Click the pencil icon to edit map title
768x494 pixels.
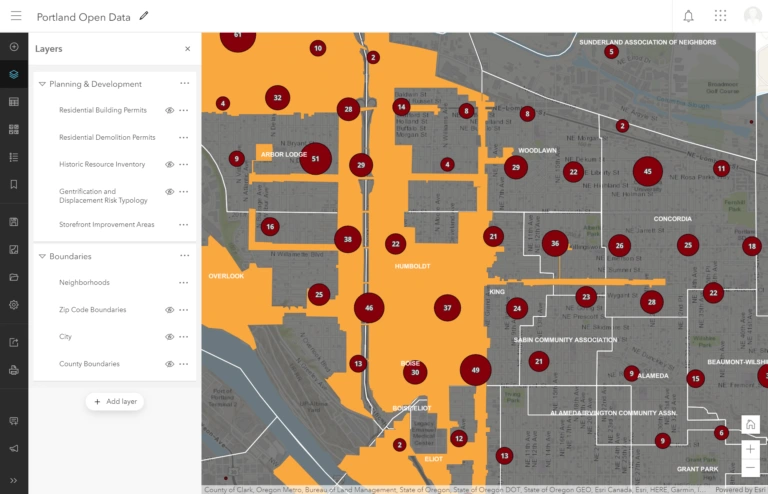click(x=144, y=16)
